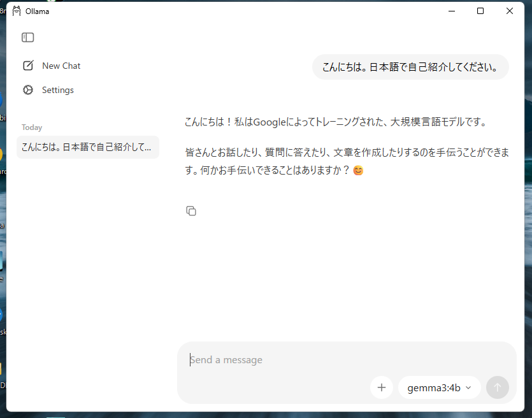
Task: Click the New Chat pencil icon
Action: [x=28, y=66]
